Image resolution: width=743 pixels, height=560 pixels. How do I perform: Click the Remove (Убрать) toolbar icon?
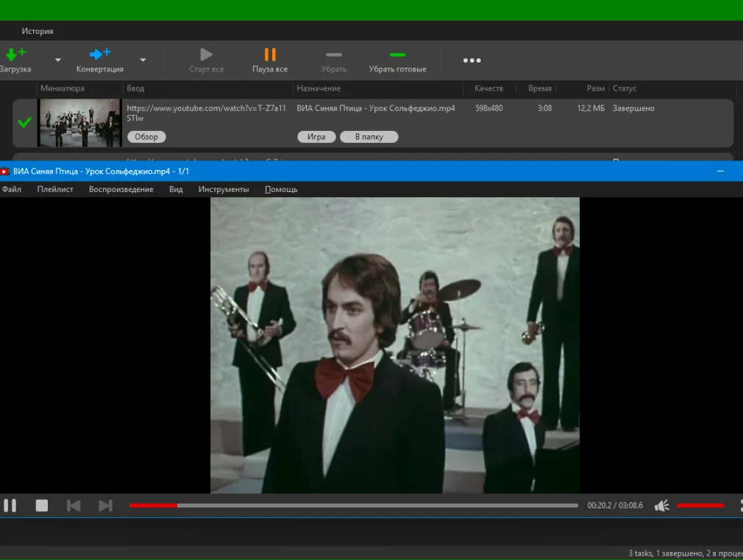(334, 55)
